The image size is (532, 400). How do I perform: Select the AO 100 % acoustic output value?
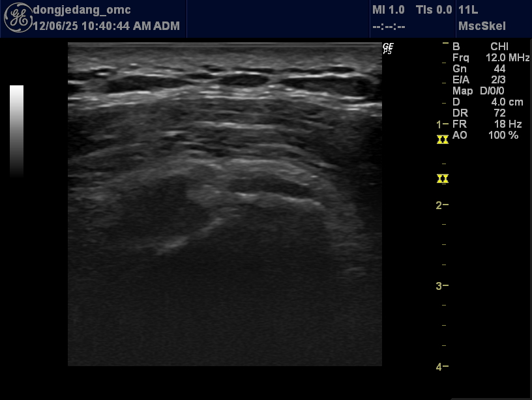coord(486,135)
